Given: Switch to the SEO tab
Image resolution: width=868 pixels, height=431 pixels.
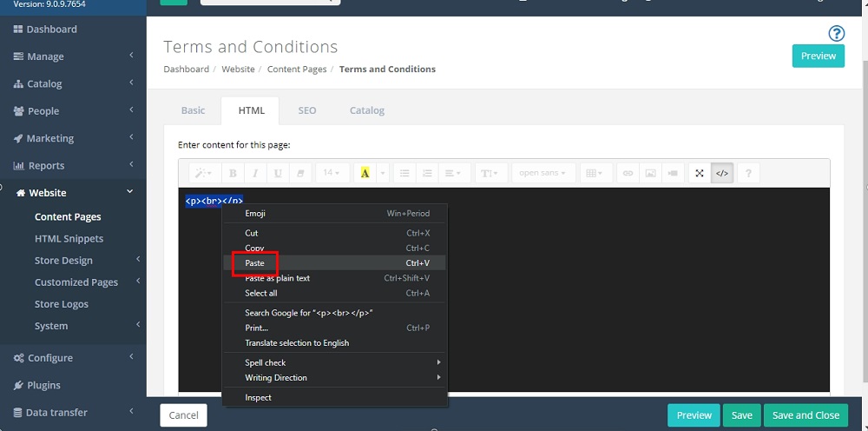Looking at the screenshot, I should [307, 110].
